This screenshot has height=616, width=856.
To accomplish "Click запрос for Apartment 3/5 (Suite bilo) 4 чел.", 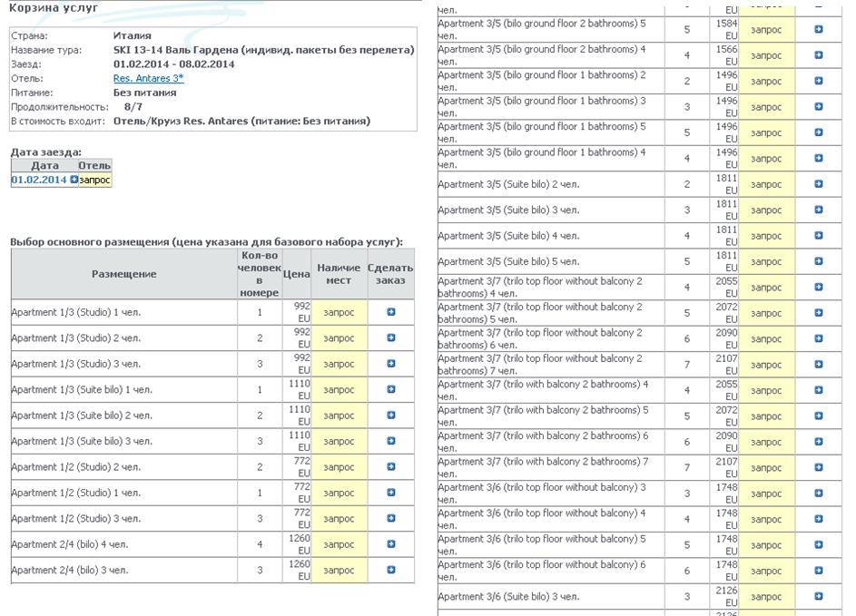I will coord(766,236).
